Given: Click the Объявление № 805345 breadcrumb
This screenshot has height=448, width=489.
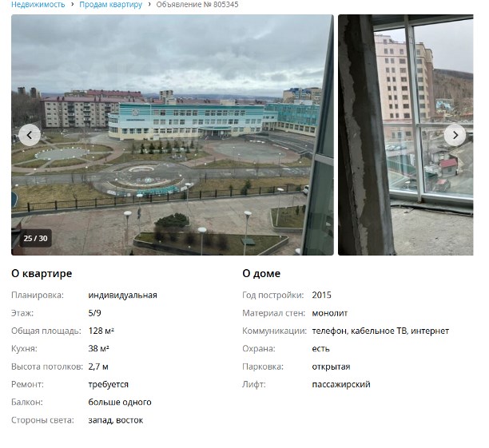Looking at the screenshot, I should coord(197,4).
